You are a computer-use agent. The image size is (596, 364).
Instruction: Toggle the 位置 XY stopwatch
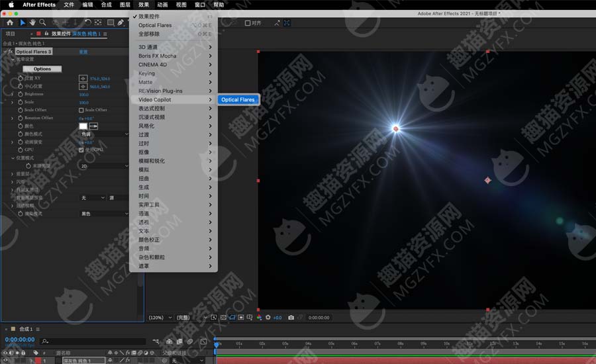click(x=21, y=78)
